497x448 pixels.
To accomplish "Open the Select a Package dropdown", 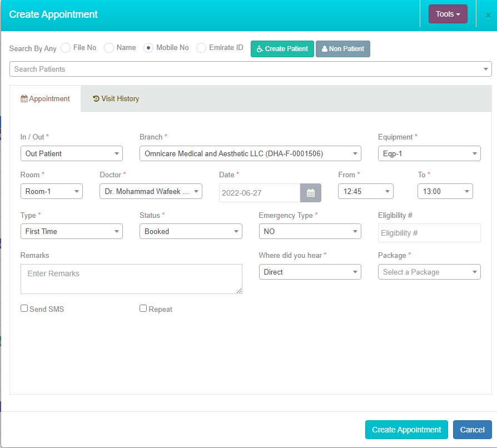I will click(x=429, y=272).
